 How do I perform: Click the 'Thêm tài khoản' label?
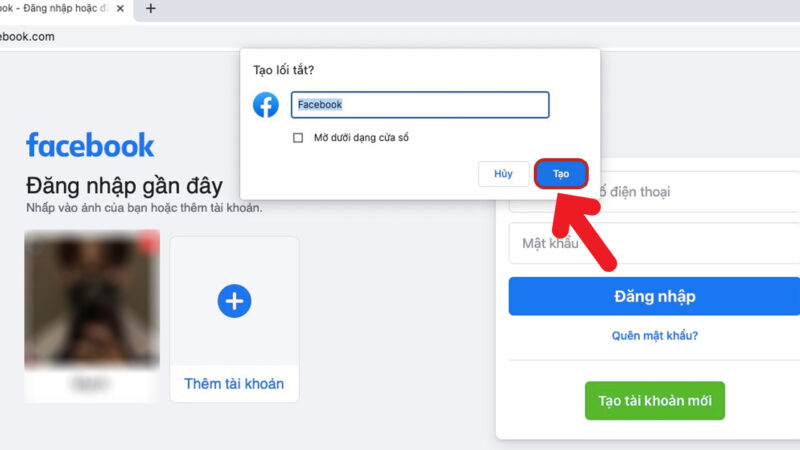(234, 384)
